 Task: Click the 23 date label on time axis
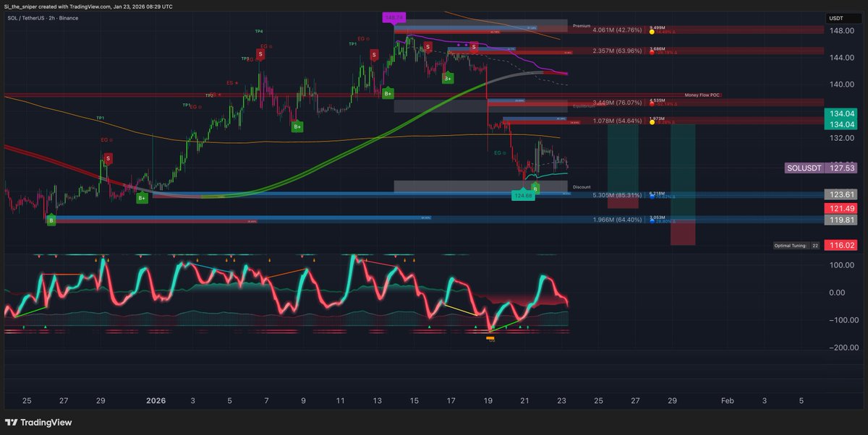tap(561, 400)
